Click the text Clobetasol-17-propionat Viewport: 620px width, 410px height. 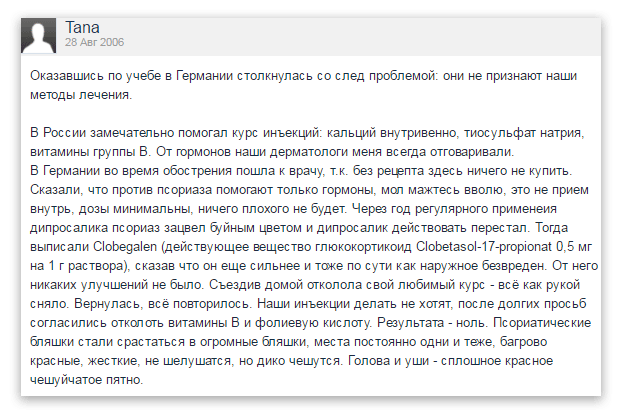[484, 247]
